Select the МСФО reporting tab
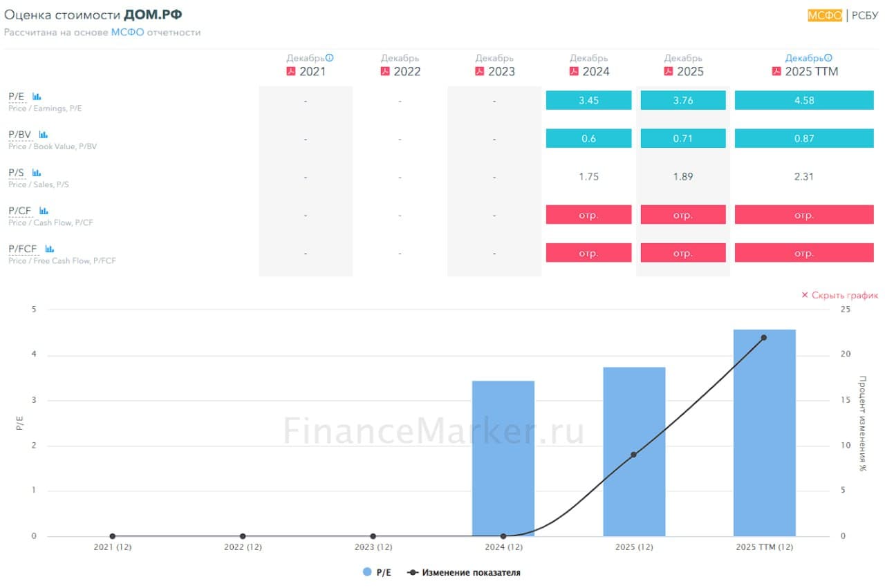 pyautogui.click(x=825, y=15)
